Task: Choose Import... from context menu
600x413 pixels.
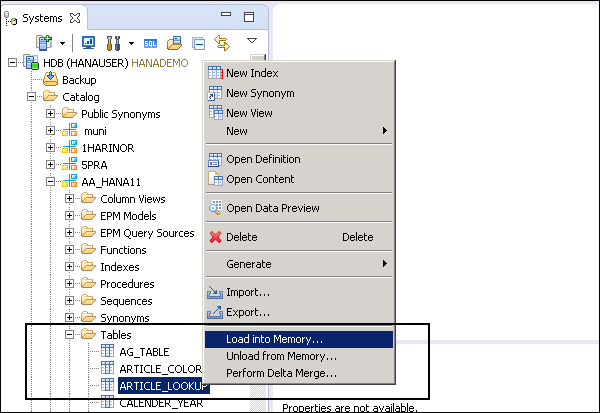Action: click(299, 292)
